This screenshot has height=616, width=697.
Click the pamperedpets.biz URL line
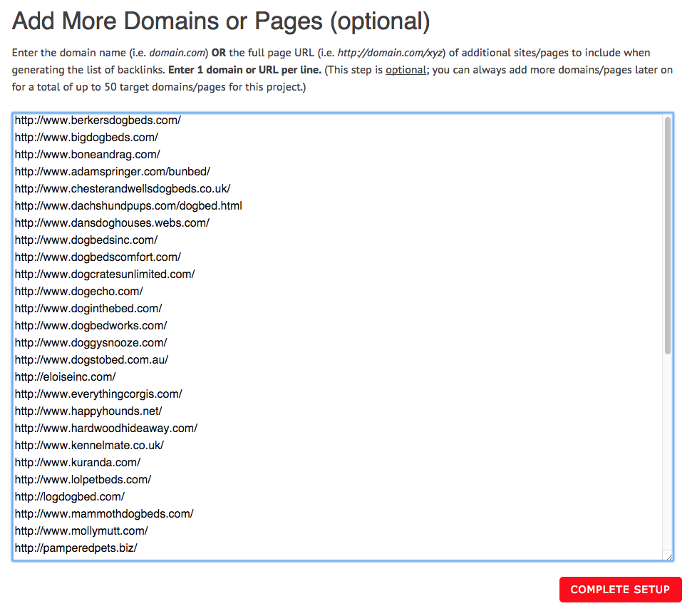76,548
